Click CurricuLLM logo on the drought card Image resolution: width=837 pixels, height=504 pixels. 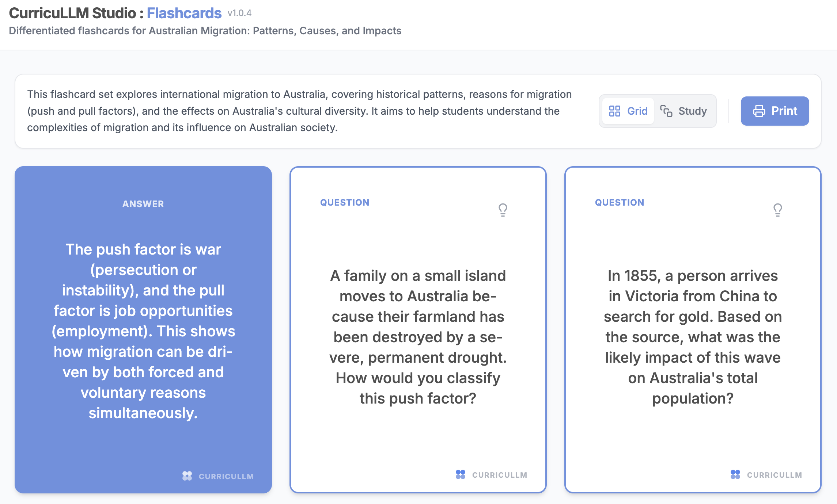tap(461, 474)
